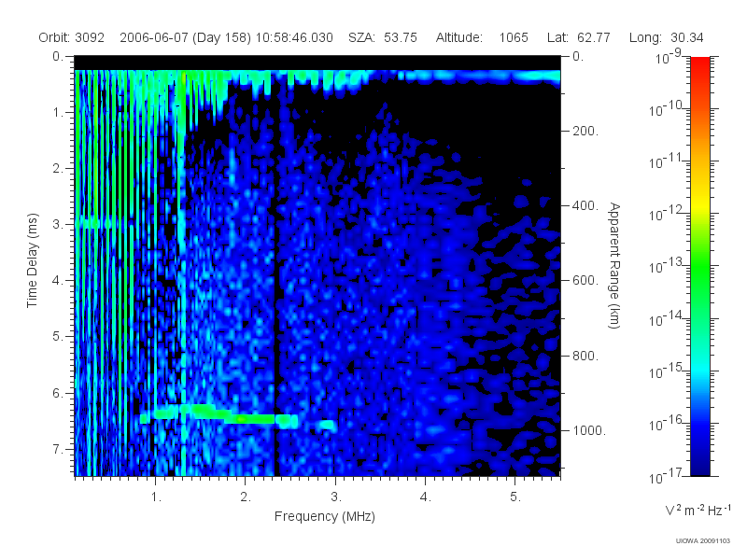This screenshot has width=747, height=560.
Task: Click the 3. frequency tick label
Action: click(x=336, y=497)
